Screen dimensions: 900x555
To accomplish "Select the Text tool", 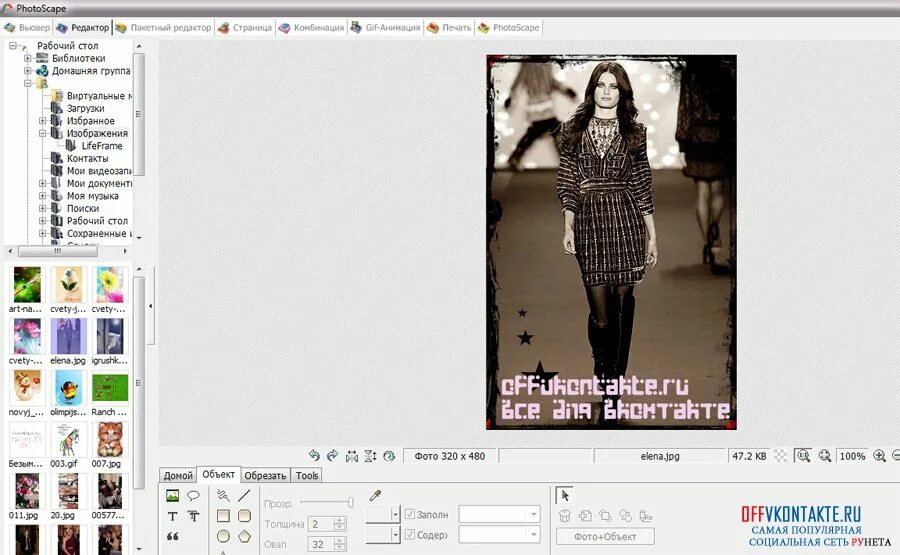I will tap(172, 516).
